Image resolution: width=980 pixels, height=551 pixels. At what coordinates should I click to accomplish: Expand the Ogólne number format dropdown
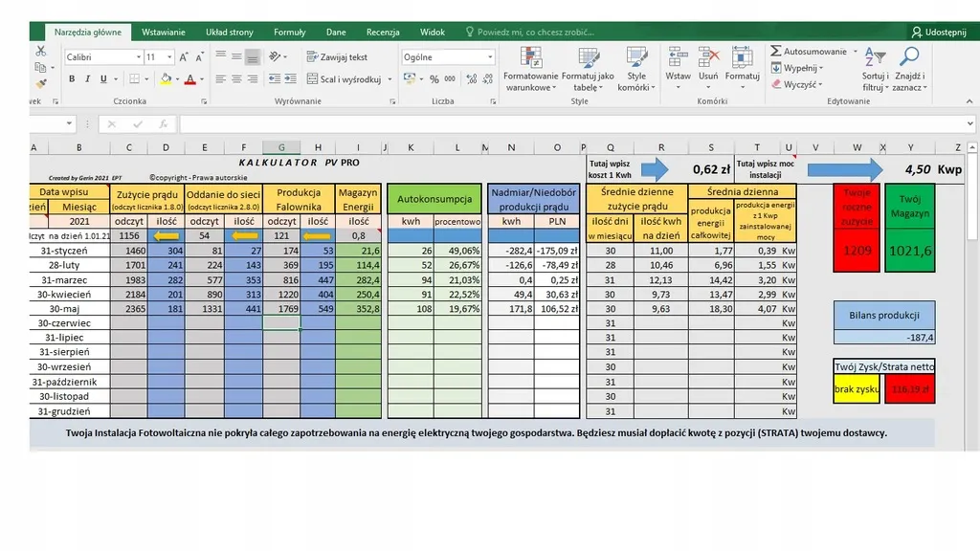490,57
